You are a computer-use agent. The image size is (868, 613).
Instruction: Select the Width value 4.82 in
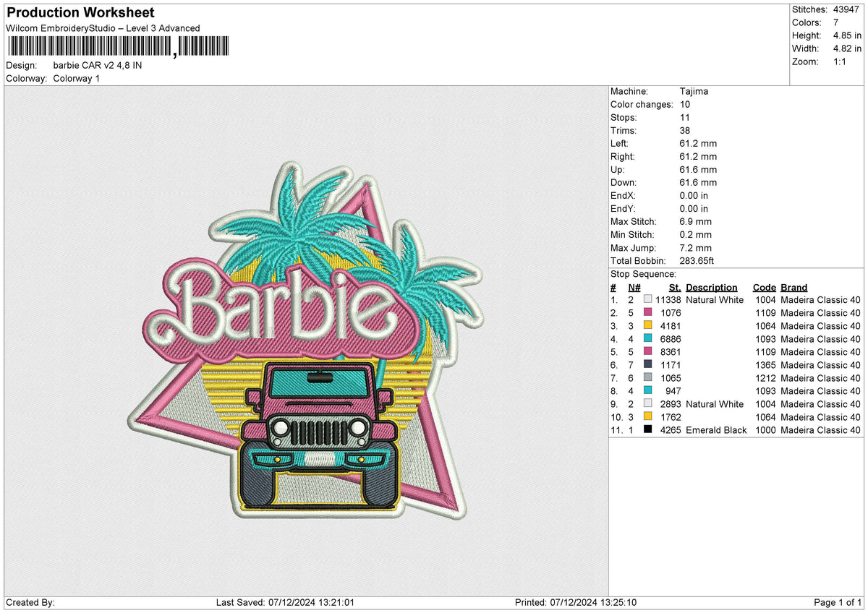click(847, 48)
